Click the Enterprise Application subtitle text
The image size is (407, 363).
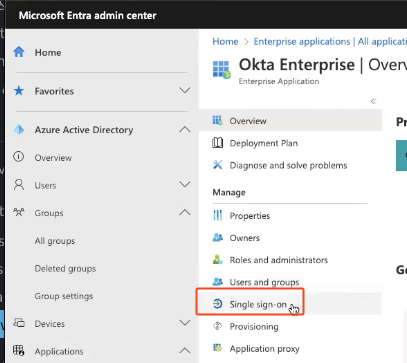pos(279,81)
